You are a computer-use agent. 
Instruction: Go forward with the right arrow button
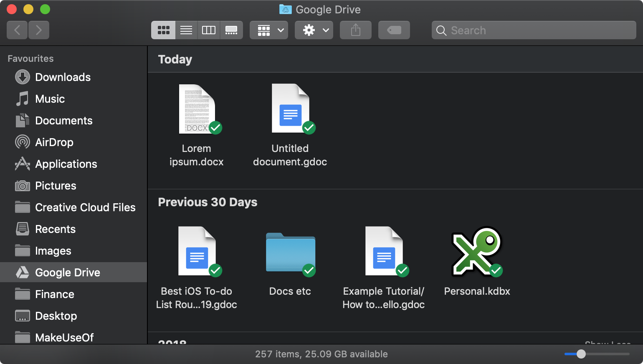tap(39, 30)
